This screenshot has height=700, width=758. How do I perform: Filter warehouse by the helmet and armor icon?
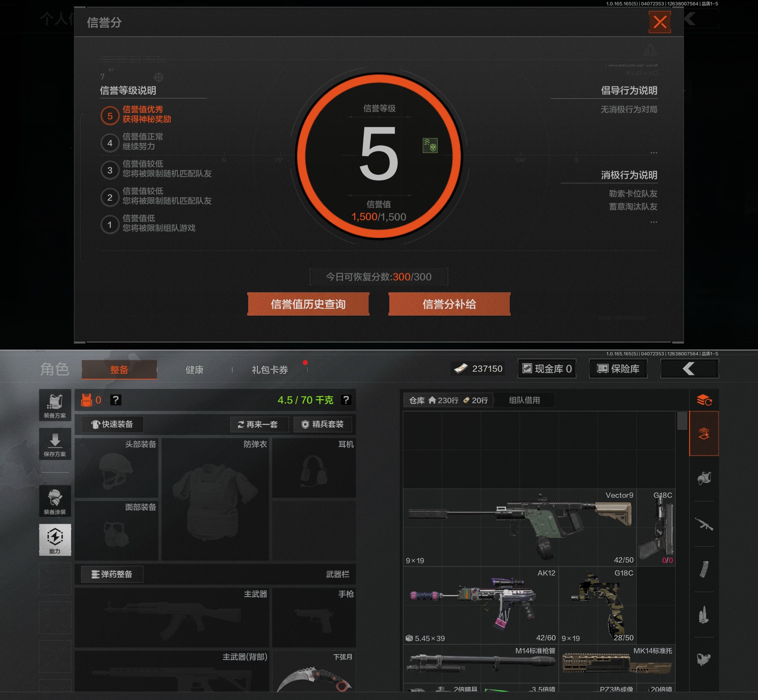[x=704, y=478]
